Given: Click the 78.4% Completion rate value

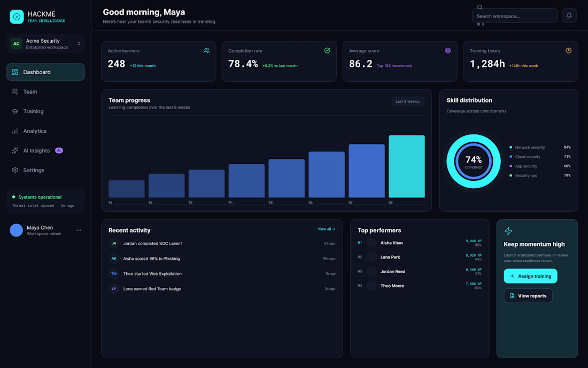Looking at the screenshot, I should tap(243, 64).
